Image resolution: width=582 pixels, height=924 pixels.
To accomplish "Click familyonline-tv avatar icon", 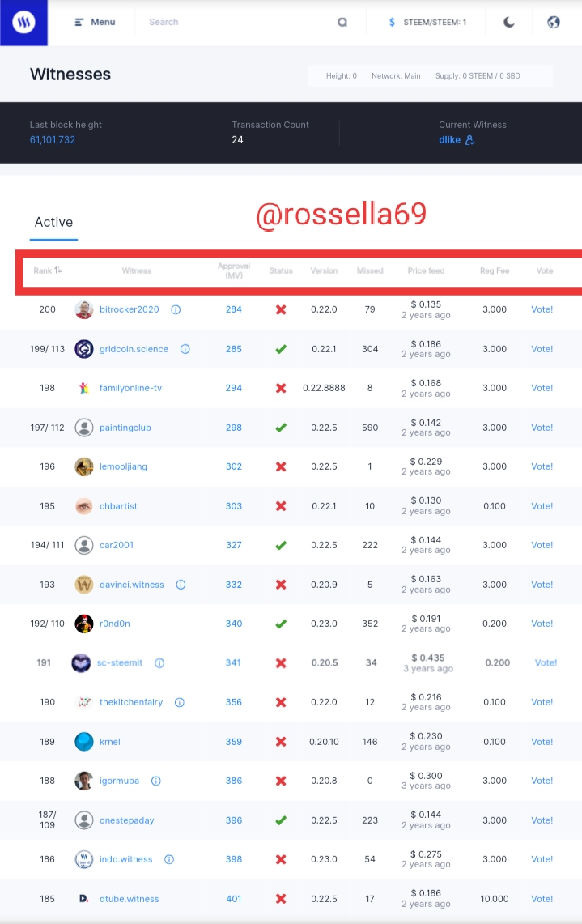I will pyautogui.click(x=84, y=388).
